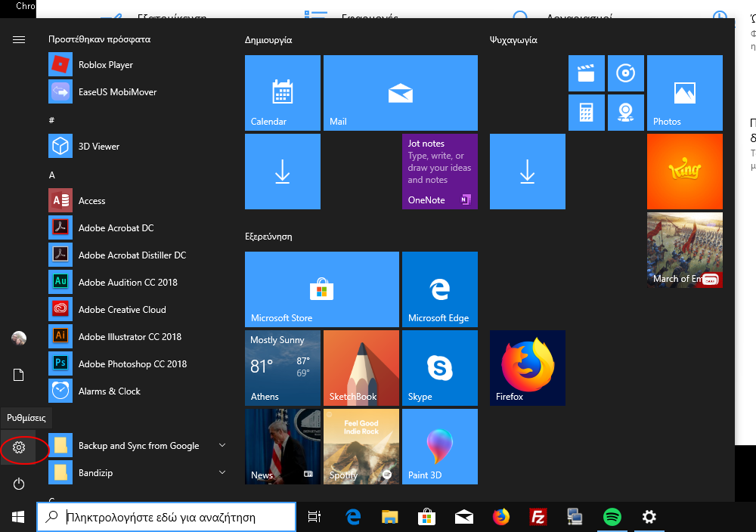The width and height of the screenshot is (756, 532).
Task: Click the user account avatar
Action: coord(19,338)
